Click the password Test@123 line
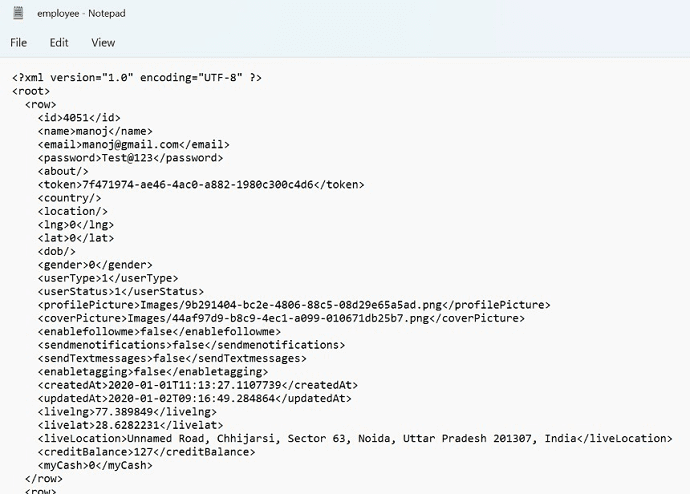Screen dimensions: 690x494 click(x=131, y=158)
